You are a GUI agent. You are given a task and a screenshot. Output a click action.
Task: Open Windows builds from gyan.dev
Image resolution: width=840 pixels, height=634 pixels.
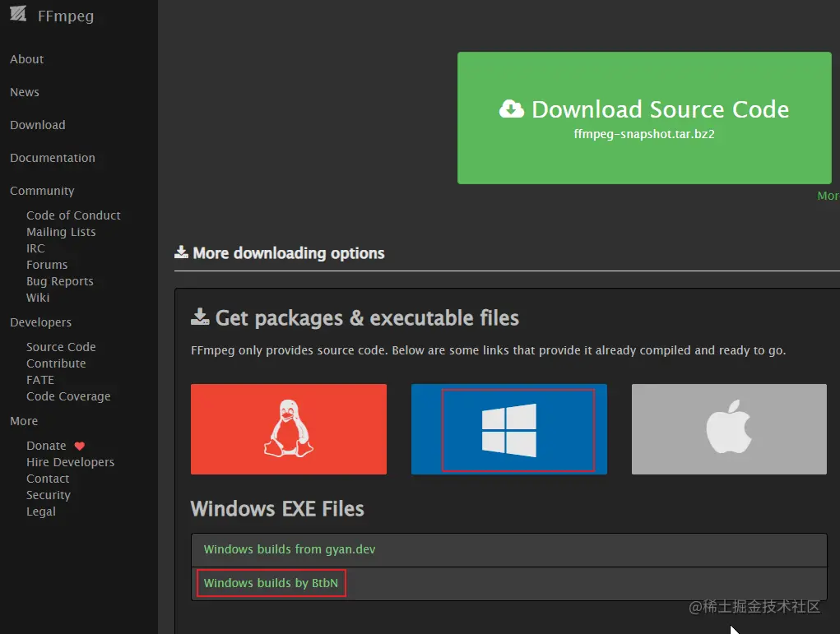290,549
